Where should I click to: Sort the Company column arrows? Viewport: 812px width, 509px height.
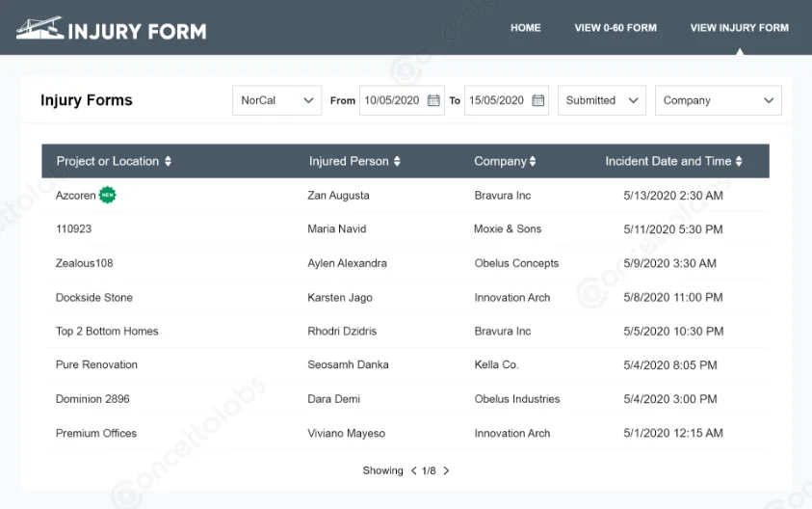(533, 162)
